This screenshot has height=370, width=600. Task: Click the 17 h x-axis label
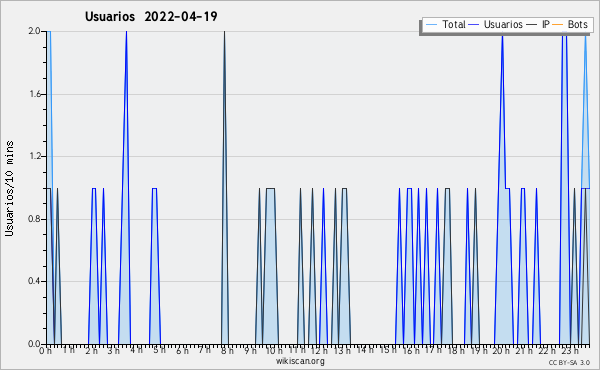click(x=434, y=350)
